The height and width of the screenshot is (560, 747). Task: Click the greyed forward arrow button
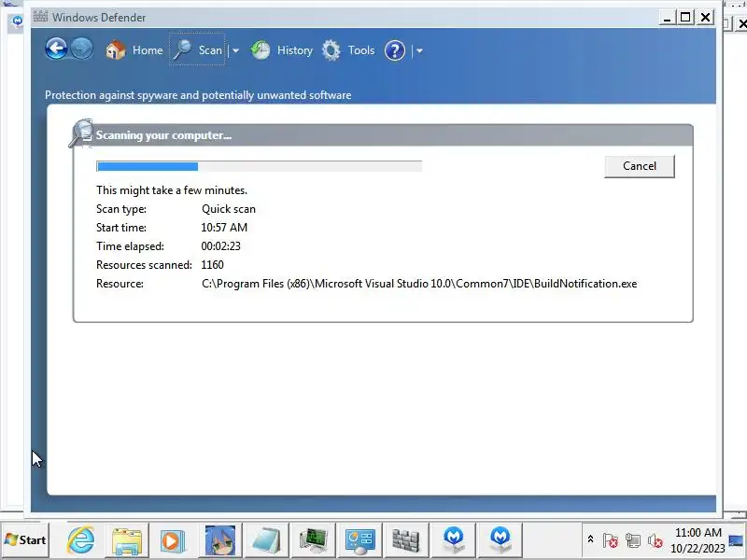(82, 49)
